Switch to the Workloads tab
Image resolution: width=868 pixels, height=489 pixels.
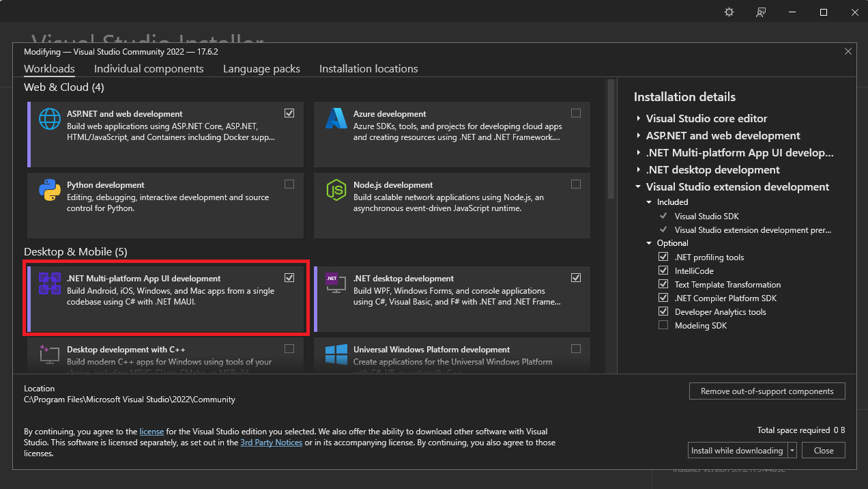[x=49, y=69]
